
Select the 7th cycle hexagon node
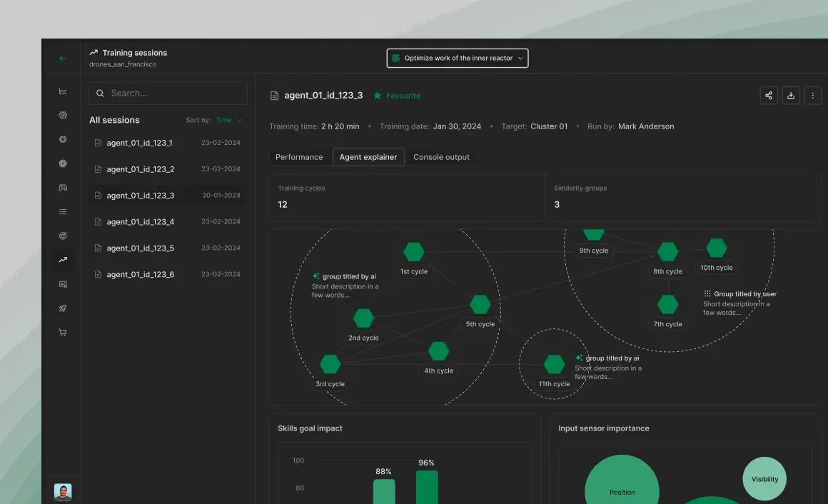[667, 305]
